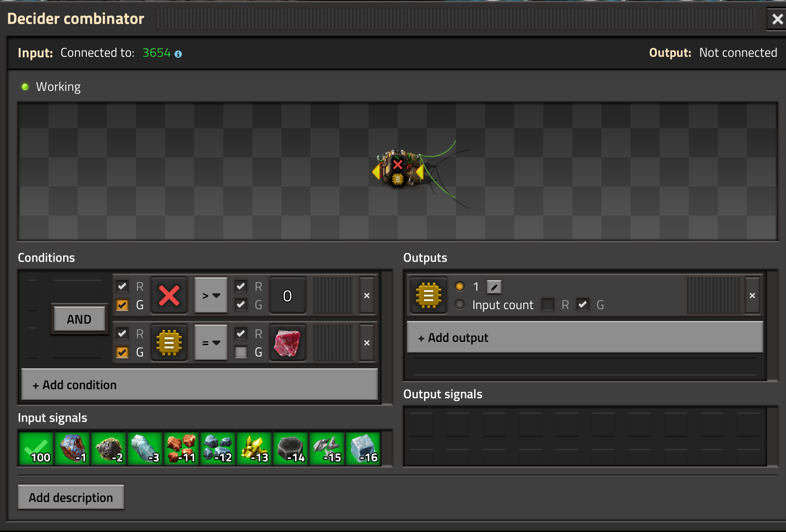Remove the first condition row
Image resolution: width=786 pixels, height=532 pixels.
click(367, 296)
